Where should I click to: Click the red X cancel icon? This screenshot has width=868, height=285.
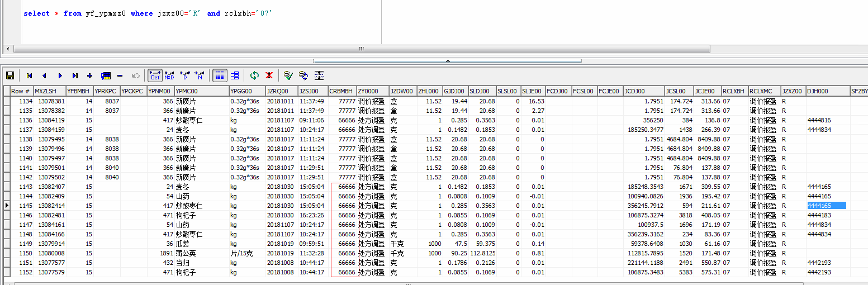(x=269, y=75)
